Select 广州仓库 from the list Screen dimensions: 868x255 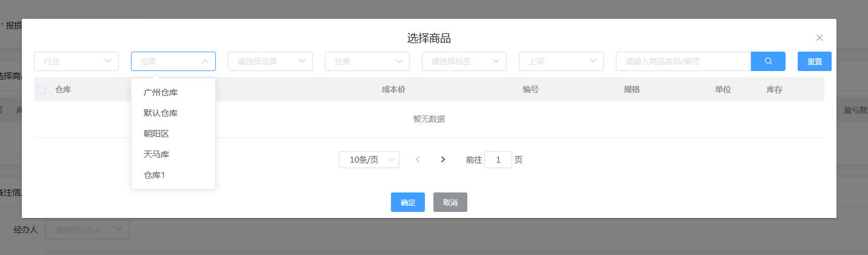pyautogui.click(x=173, y=92)
